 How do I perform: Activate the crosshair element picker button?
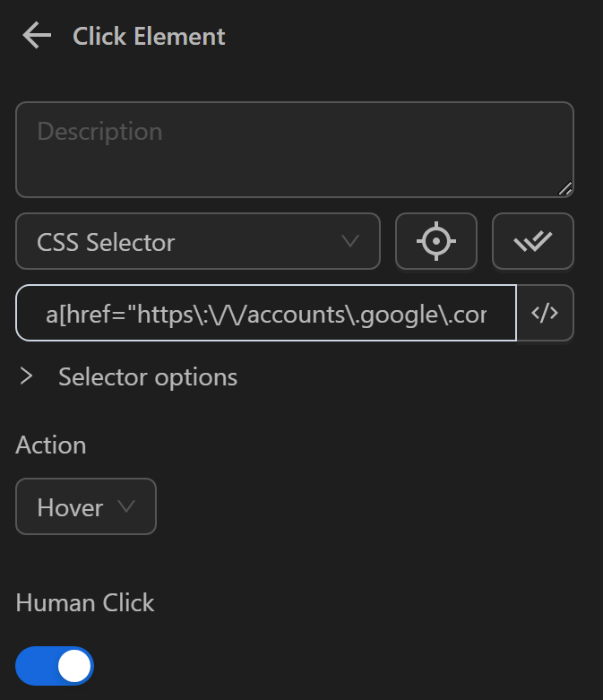436,241
